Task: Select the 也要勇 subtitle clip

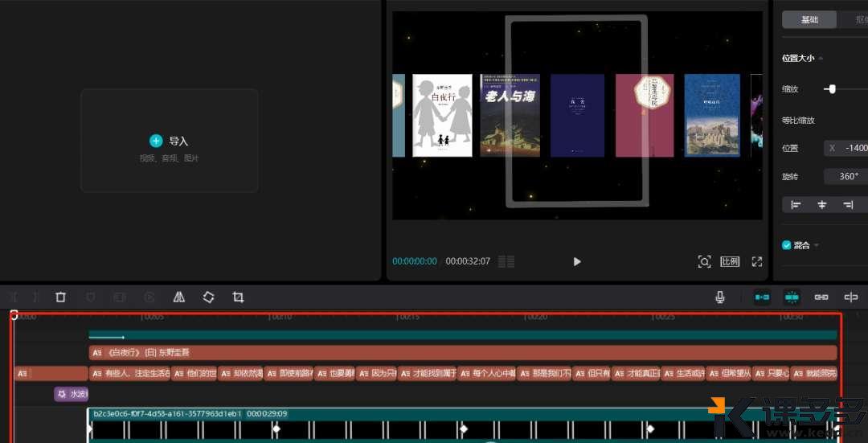Action: point(334,373)
